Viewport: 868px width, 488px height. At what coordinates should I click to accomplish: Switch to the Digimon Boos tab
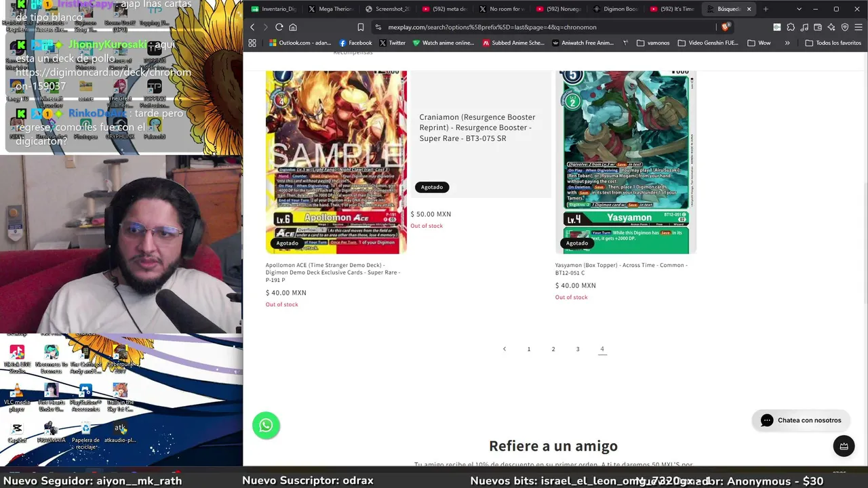pyautogui.click(x=615, y=9)
